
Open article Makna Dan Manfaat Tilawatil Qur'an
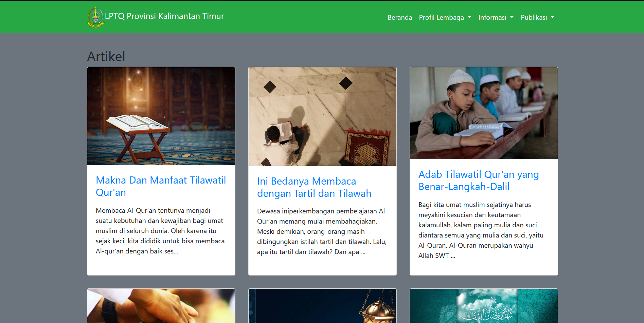tap(161, 186)
